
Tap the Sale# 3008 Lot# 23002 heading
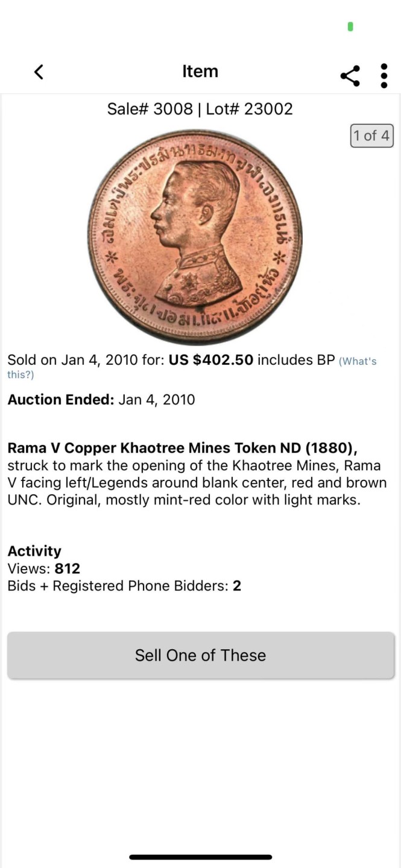pos(200,109)
